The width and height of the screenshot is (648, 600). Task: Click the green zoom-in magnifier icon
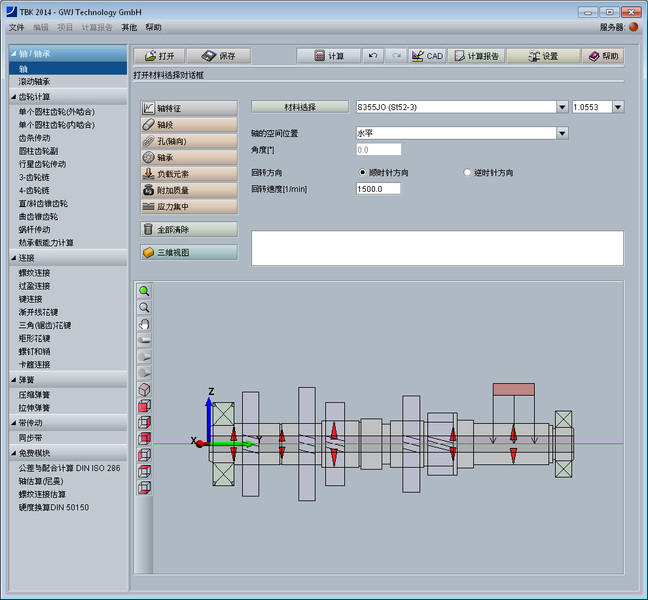tap(144, 291)
